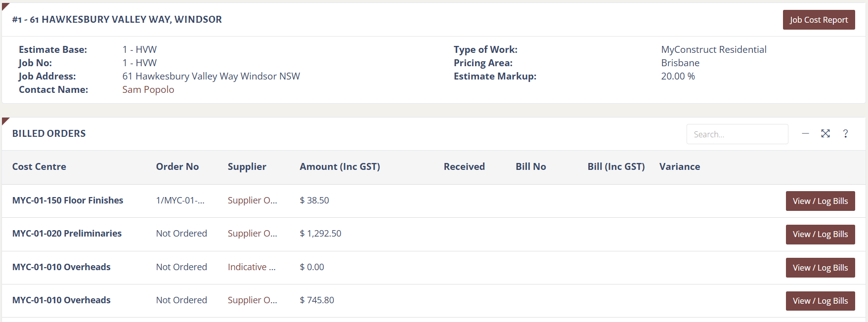
Task: View bills for Floor Finishes order
Action: pos(820,201)
